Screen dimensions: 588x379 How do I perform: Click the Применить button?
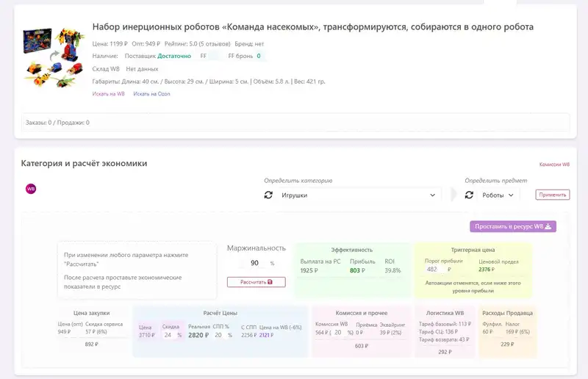553,195
